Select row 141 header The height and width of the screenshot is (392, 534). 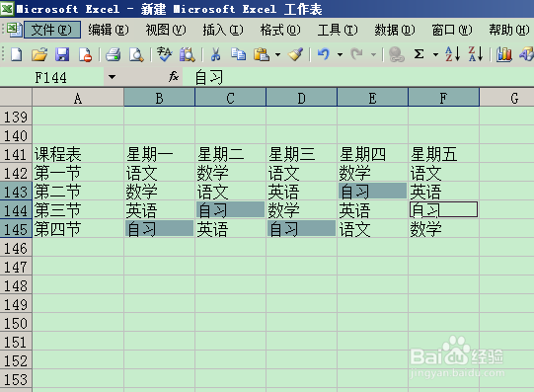tap(16, 154)
